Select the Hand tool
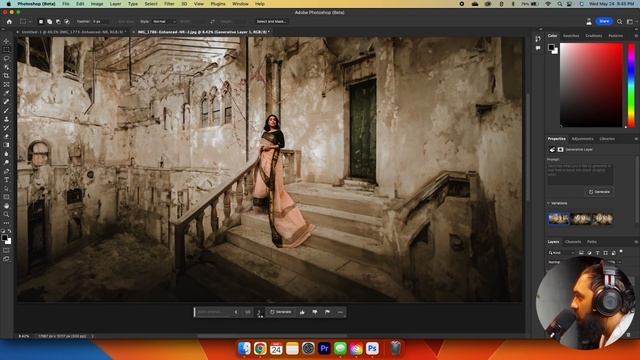 [6, 206]
